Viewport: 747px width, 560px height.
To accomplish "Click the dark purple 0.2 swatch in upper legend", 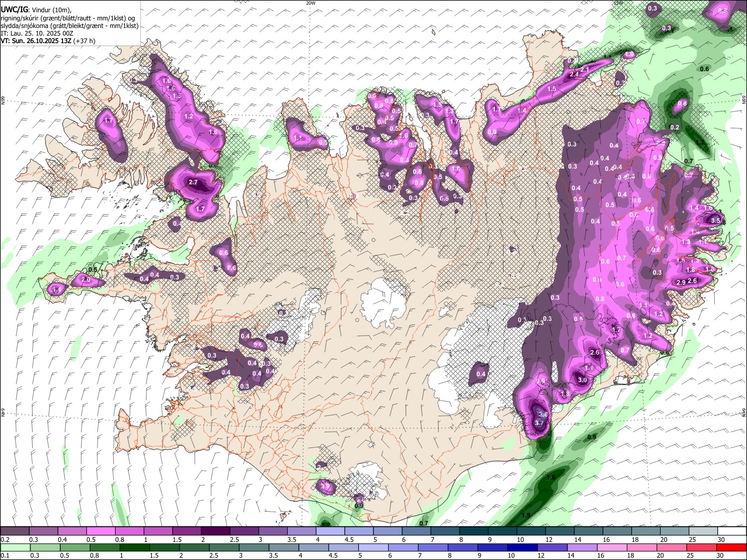I will pyautogui.click(x=15, y=531).
